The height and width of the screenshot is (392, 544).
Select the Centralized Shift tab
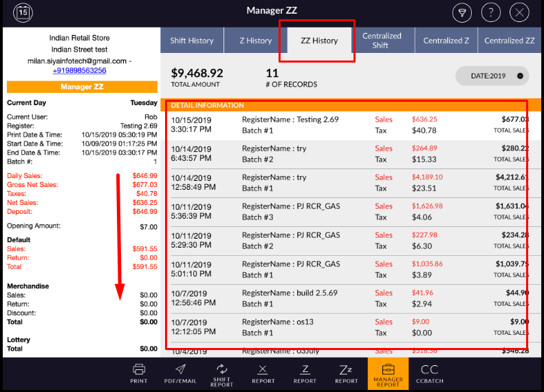(382, 41)
